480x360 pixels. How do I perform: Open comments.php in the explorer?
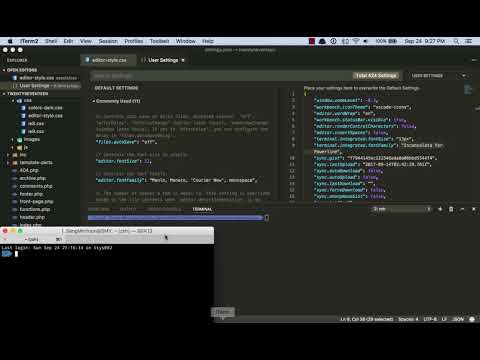pos(36,186)
